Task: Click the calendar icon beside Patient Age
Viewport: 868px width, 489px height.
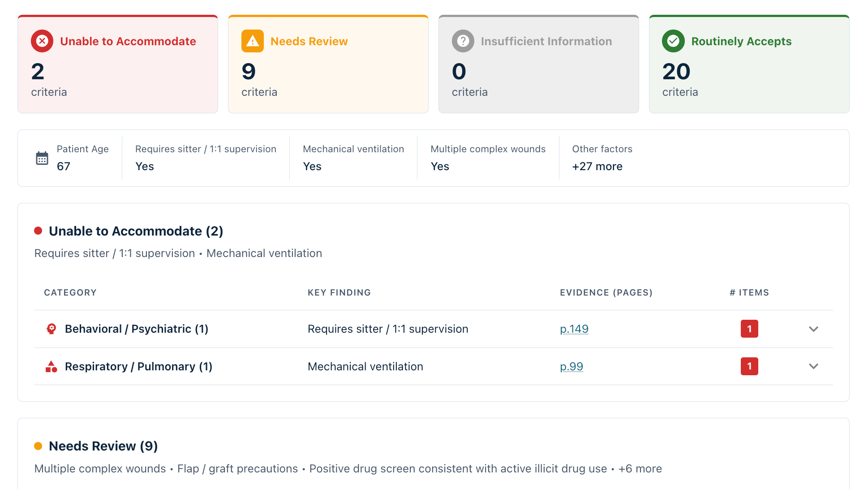Action: pyautogui.click(x=42, y=158)
